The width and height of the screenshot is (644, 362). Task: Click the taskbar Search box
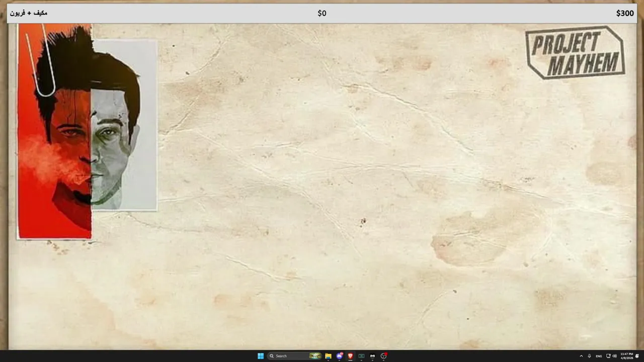294,356
